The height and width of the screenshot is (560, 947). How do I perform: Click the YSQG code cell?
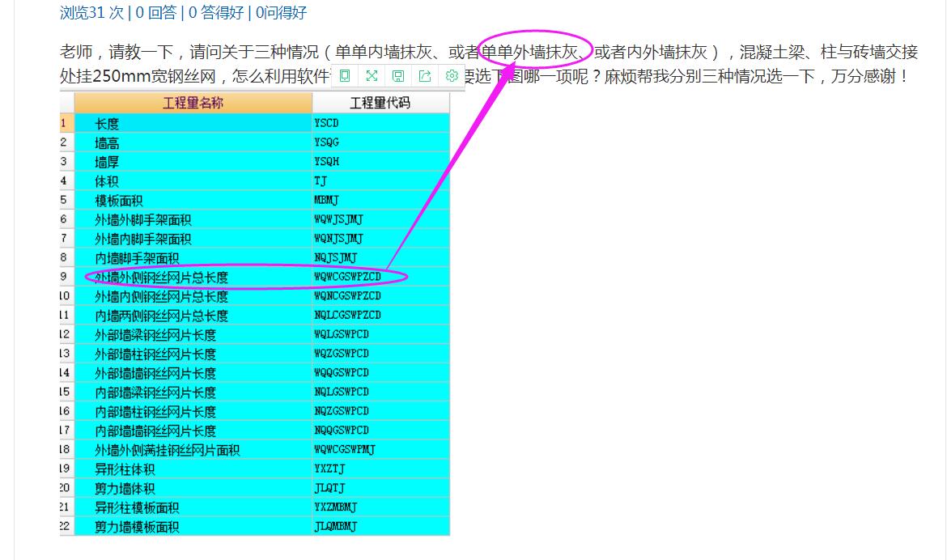point(380,142)
